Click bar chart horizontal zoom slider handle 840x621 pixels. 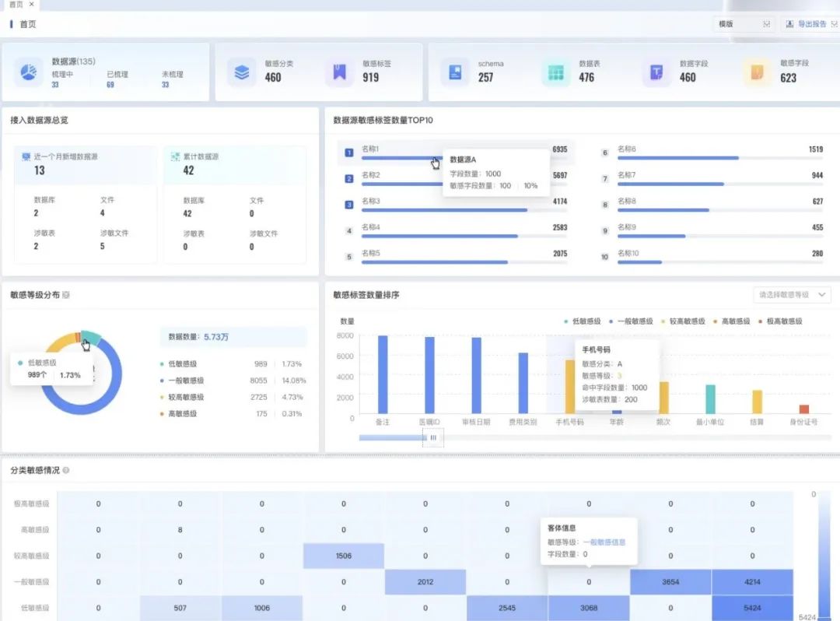tap(432, 438)
